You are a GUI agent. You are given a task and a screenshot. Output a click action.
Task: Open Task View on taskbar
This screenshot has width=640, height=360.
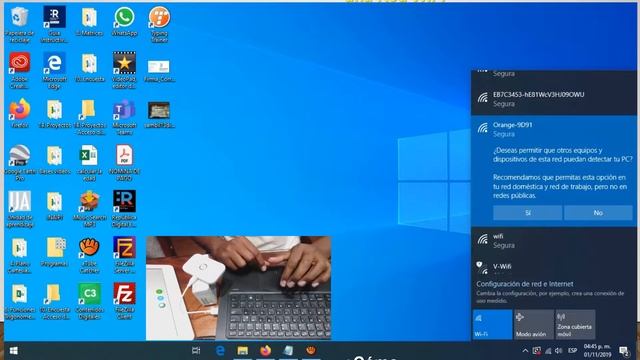[x=196, y=351]
